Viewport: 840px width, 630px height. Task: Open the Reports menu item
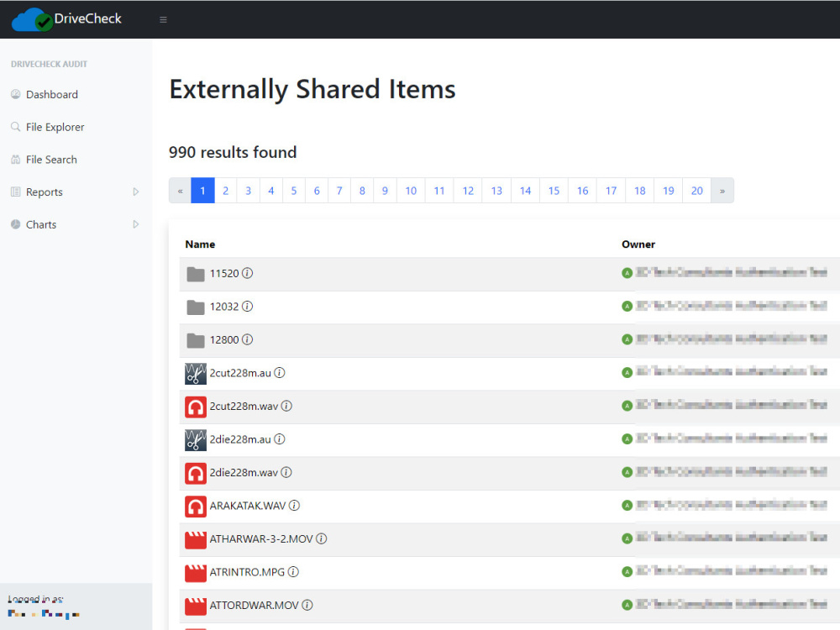pyautogui.click(x=45, y=192)
